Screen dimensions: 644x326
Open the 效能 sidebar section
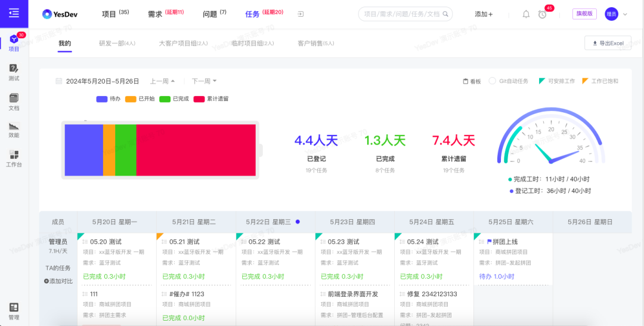pos(14,130)
